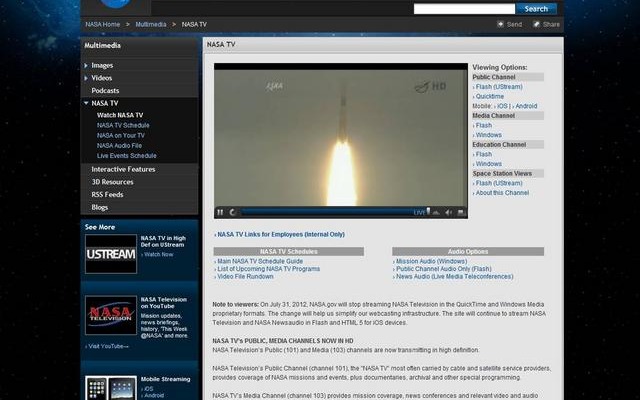Image resolution: width=640 pixels, height=400 pixels.
Task: Open List of Upcoming NASA TV Programs
Action: (269, 269)
